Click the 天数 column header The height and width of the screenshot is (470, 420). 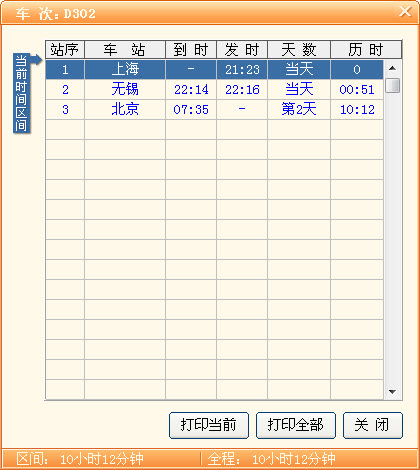[299, 50]
